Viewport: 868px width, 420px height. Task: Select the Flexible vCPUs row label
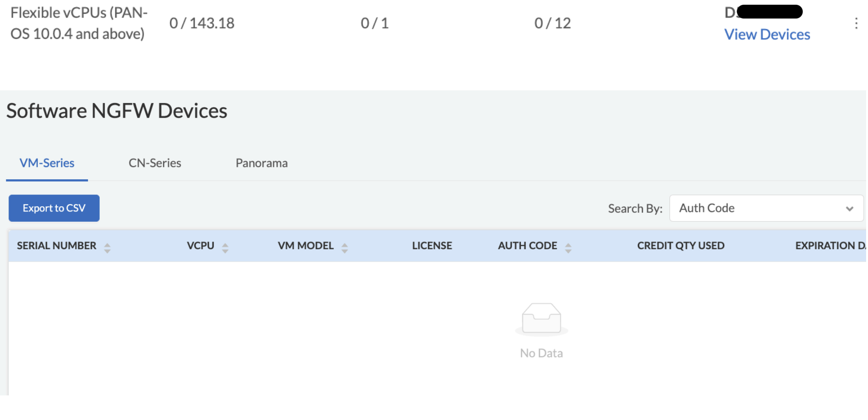tap(79, 23)
